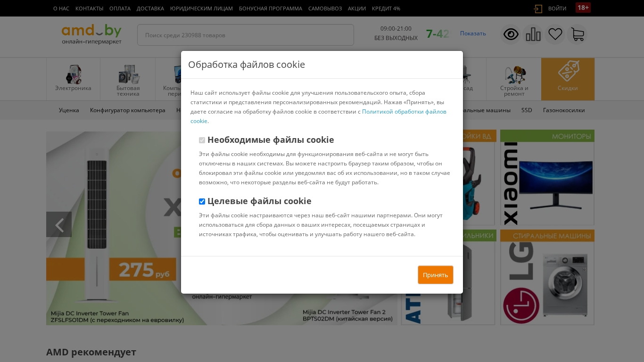Open АКЦИИ menu item
The image size is (644, 362).
tap(357, 8)
